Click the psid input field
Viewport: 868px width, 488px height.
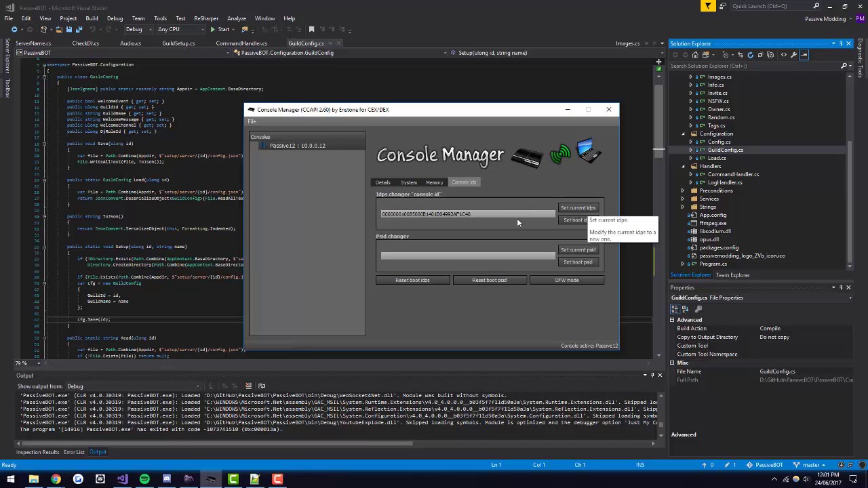coord(468,256)
